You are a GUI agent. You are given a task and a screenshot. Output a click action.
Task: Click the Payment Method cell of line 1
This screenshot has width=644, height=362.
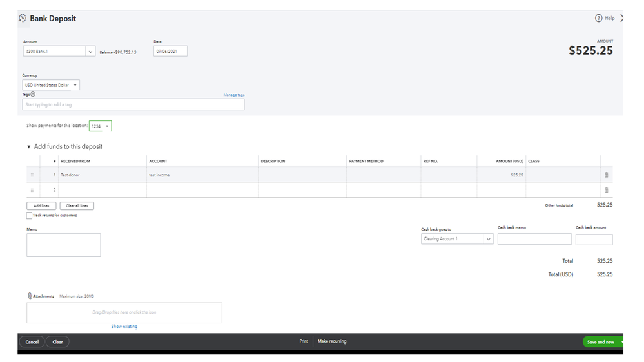pos(384,175)
